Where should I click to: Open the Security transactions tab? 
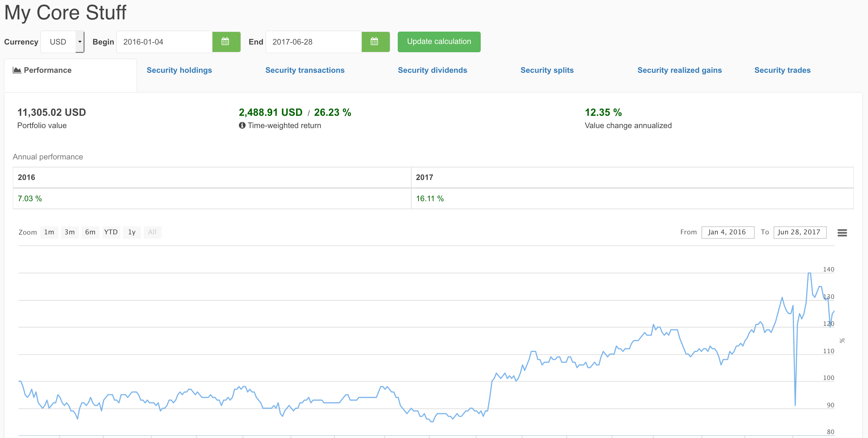[305, 70]
